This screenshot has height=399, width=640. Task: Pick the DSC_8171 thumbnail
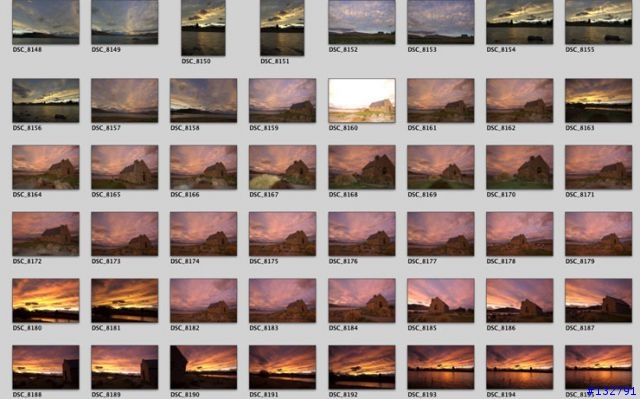pos(598,167)
